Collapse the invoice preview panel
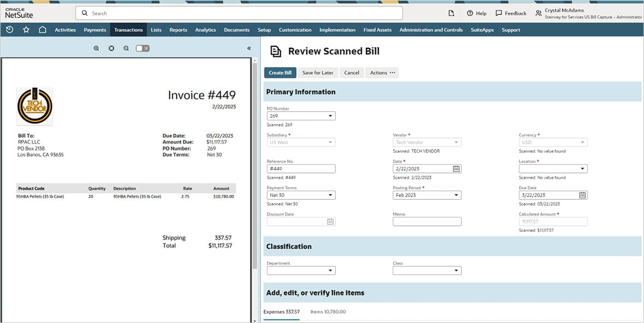Viewport: 644px width, 323px height. 249,48
